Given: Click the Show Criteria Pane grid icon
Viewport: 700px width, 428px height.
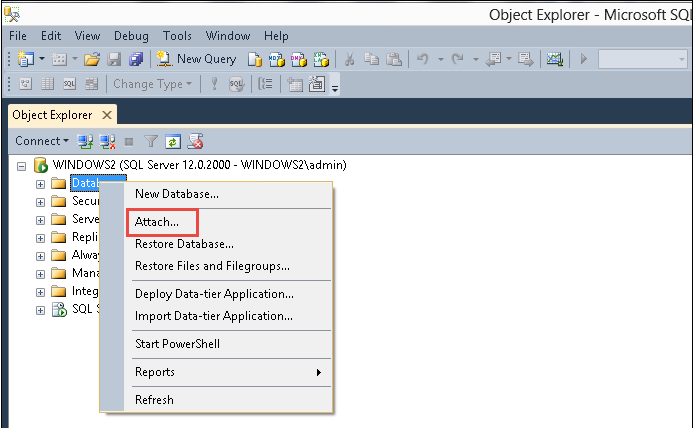Looking at the screenshot, I should tap(47, 84).
